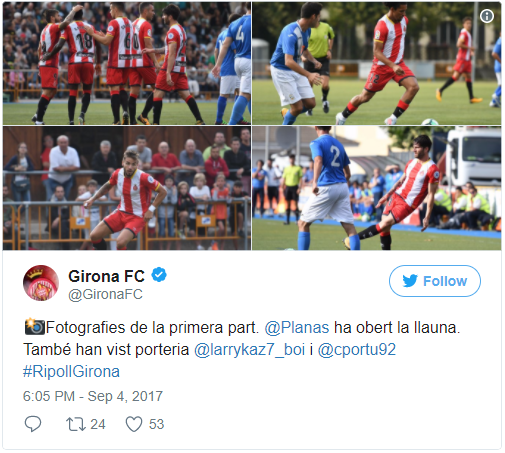Image resolution: width=505 pixels, height=453 pixels.
Task: Follow the Girona FC account
Action: (x=435, y=281)
